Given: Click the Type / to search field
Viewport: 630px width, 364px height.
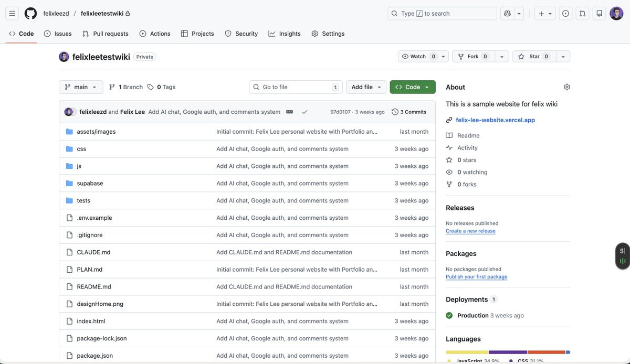Looking at the screenshot, I should point(442,14).
